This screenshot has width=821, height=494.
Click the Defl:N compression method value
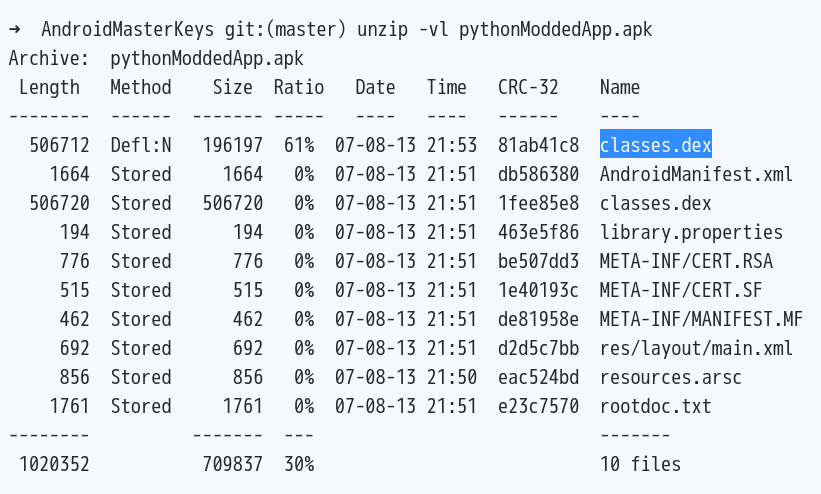point(141,145)
